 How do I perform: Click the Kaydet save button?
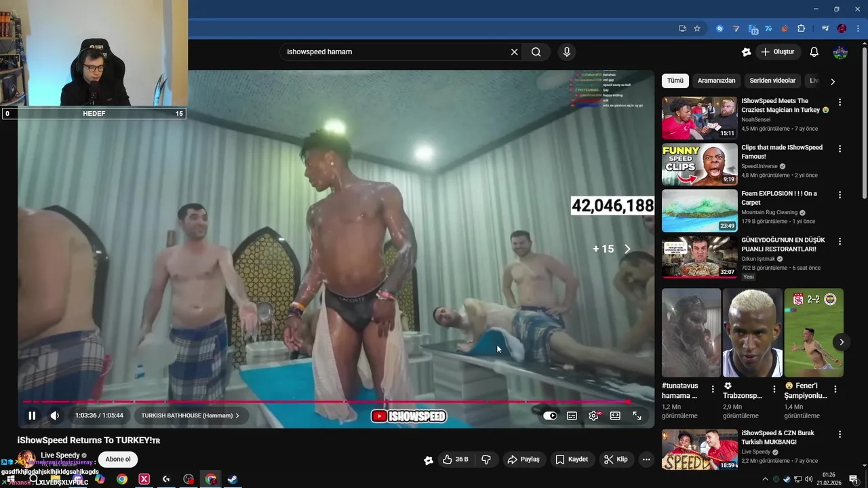click(x=572, y=460)
